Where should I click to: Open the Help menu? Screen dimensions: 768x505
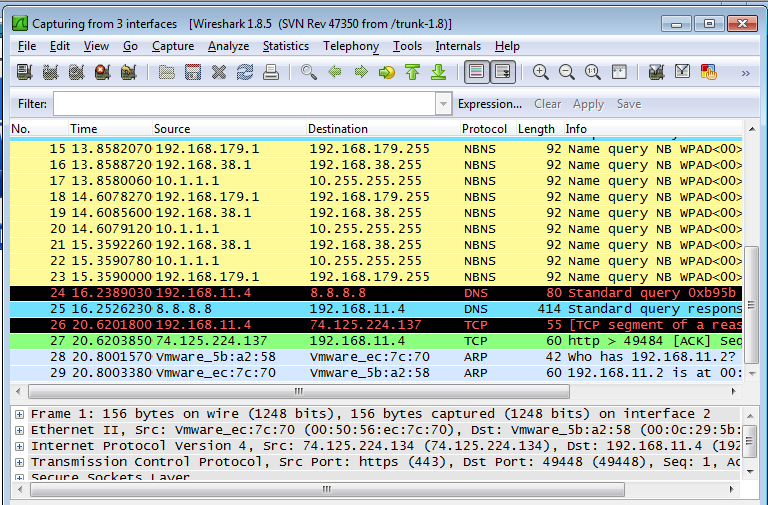pyautogui.click(x=507, y=46)
